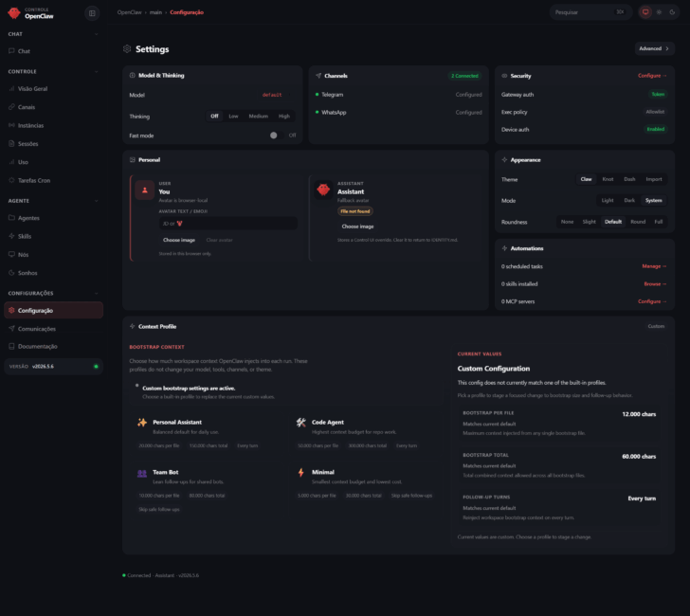
Task: Switch to light mode sun icon
Action: [x=659, y=12]
